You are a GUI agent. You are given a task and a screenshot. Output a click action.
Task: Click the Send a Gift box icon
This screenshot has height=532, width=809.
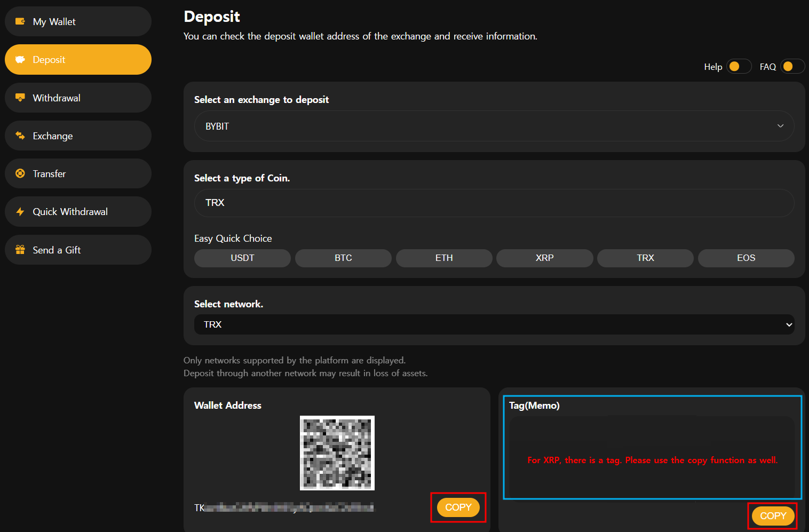click(x=20, y=250)
